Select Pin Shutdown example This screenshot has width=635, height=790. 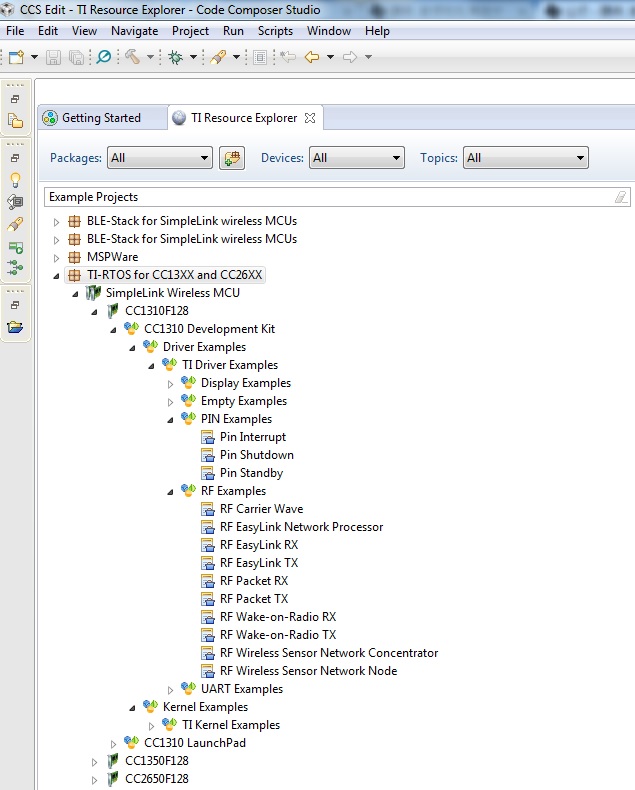(257, 455)
